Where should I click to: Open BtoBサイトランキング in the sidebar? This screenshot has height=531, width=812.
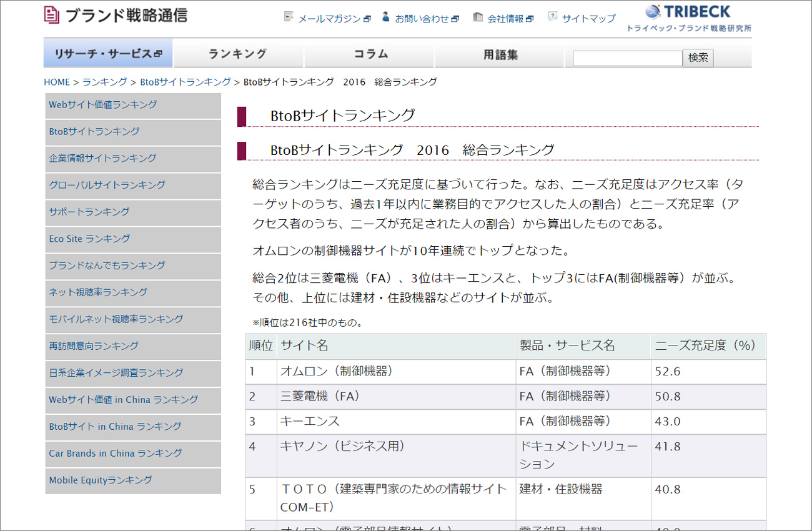(132, 132)
